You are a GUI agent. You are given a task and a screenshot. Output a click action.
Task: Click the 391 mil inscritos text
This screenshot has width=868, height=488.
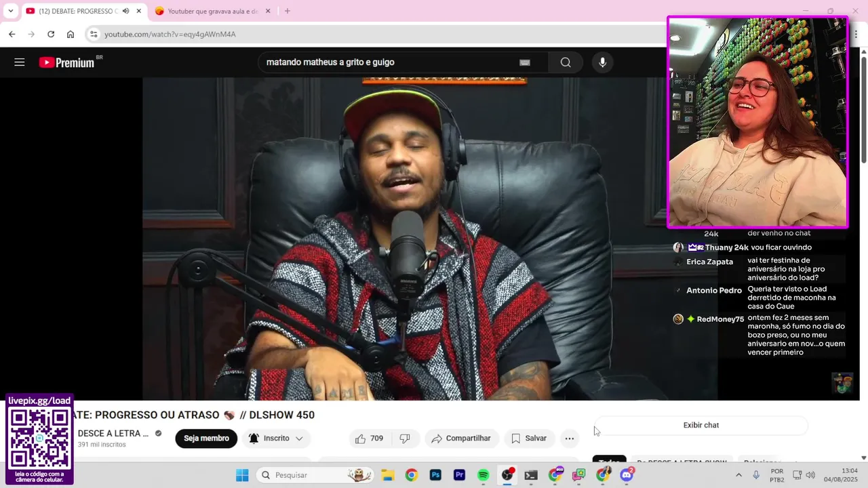[x=102, y=445]
